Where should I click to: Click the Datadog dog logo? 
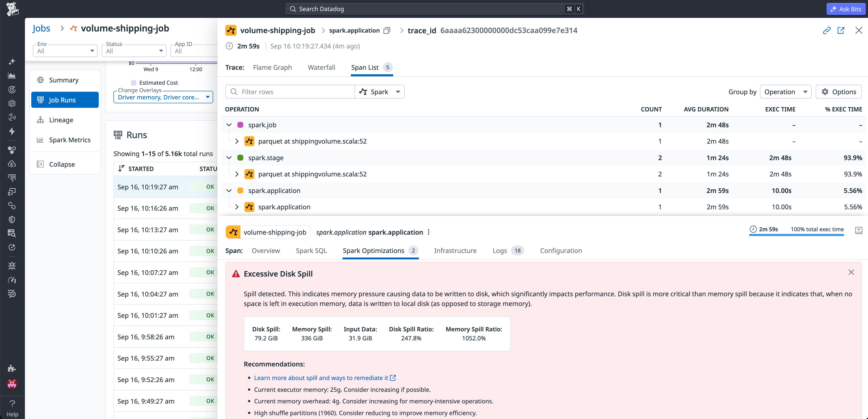(x=12, y=9)
